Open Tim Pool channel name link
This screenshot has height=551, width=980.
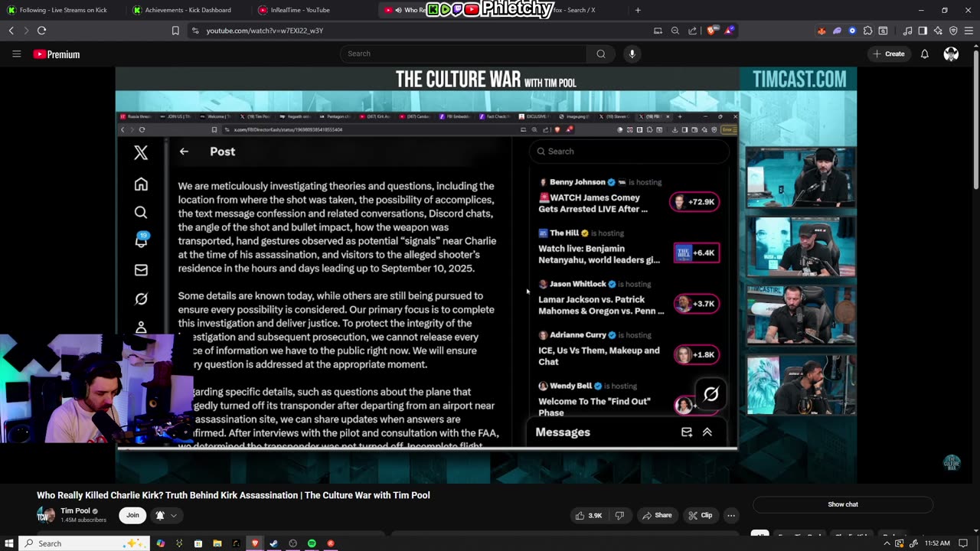(x=75, y=510)
